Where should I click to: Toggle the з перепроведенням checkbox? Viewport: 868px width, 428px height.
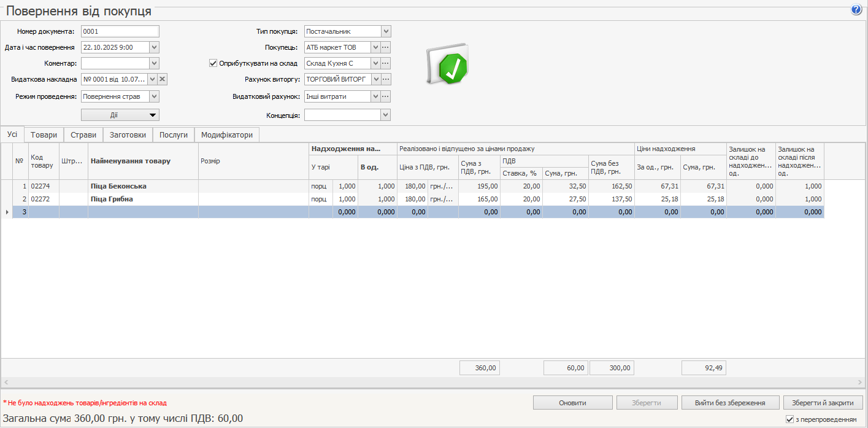[789, 419]
